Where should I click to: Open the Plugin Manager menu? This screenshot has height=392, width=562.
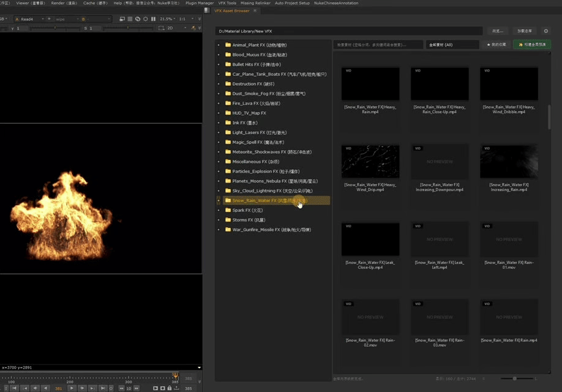(200, 3)
